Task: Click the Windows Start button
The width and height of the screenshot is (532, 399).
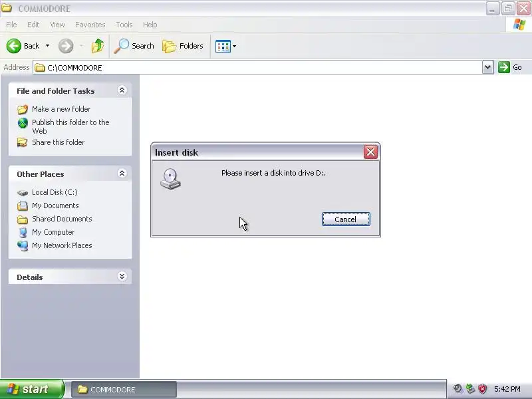Action: coord(31,389)
